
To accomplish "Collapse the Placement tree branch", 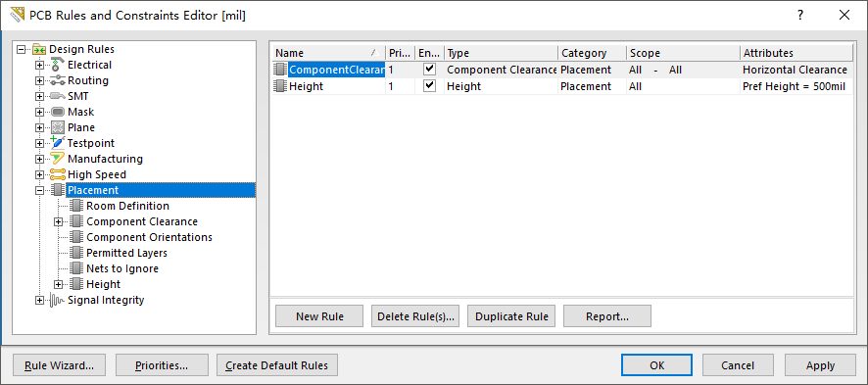I will pos(39,190).
